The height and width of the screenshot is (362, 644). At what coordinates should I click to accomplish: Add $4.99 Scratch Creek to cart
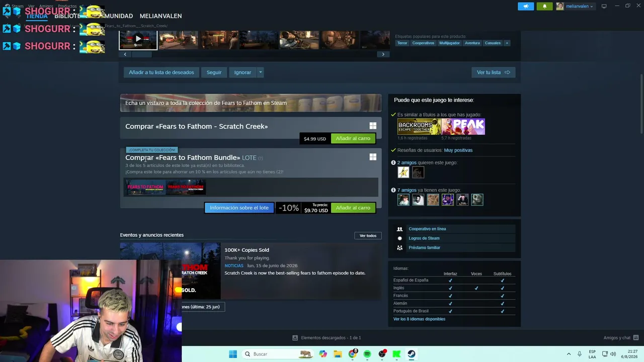353,138
